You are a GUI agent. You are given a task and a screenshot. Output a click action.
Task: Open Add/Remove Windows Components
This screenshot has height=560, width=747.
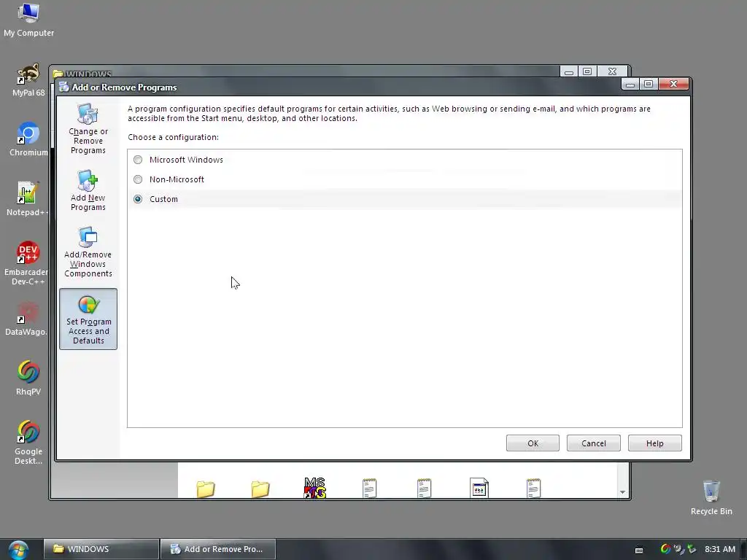(x=88, y=252)
